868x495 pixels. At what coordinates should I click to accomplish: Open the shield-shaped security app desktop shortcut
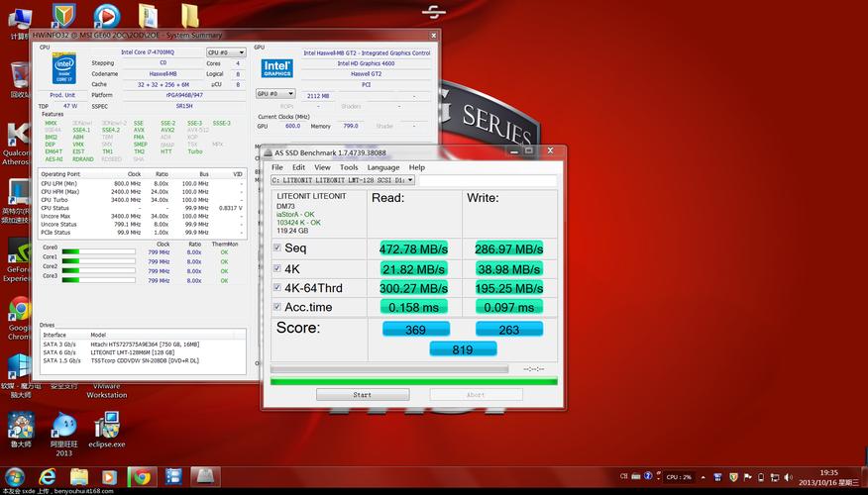(63, 16)
